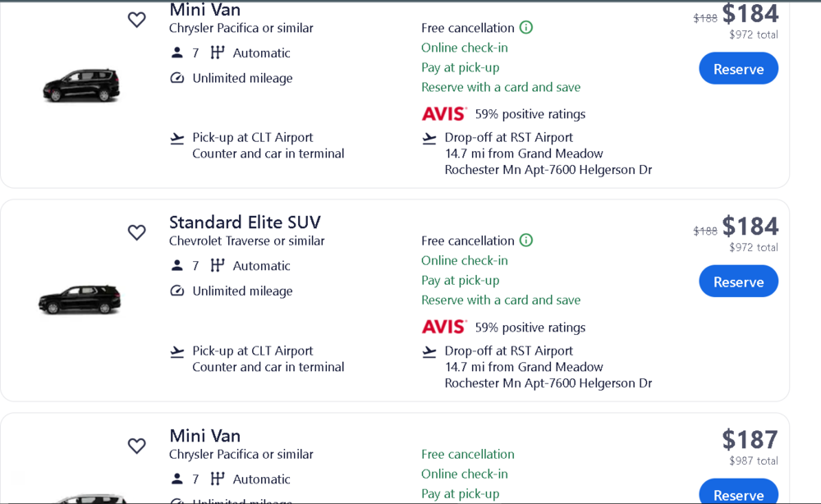Favorite the Standard Elite SUV listing
This screenshot has width=821, height=504.
coord(137,232)
